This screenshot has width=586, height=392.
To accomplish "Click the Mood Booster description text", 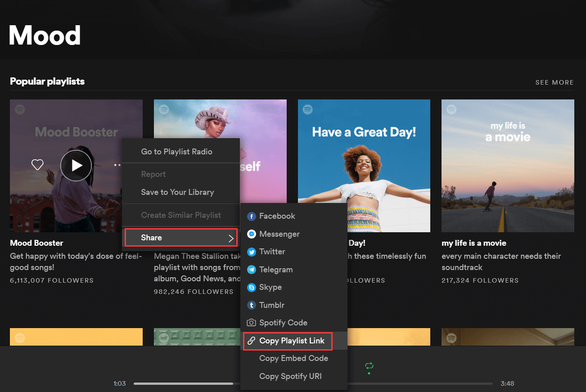I will [76, 261].
